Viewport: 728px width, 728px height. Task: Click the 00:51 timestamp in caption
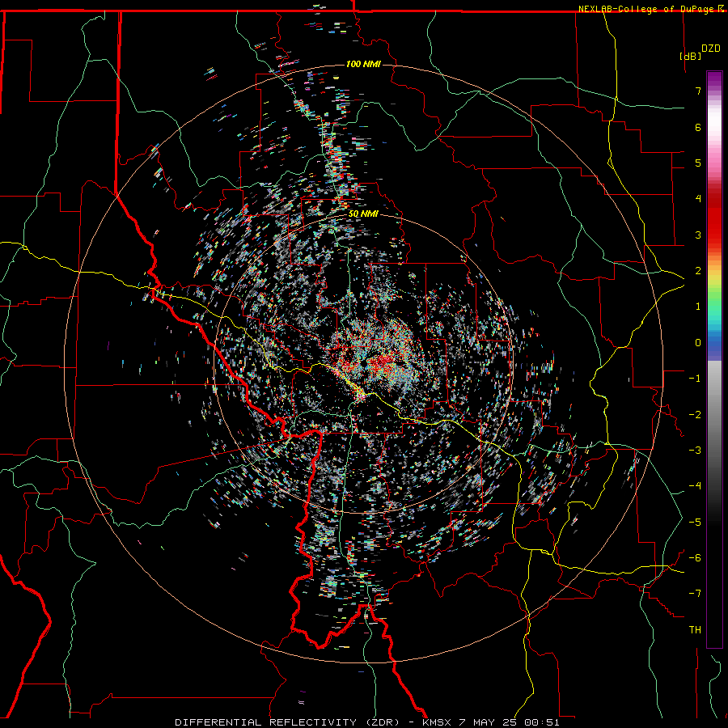(x=542, y=722)
